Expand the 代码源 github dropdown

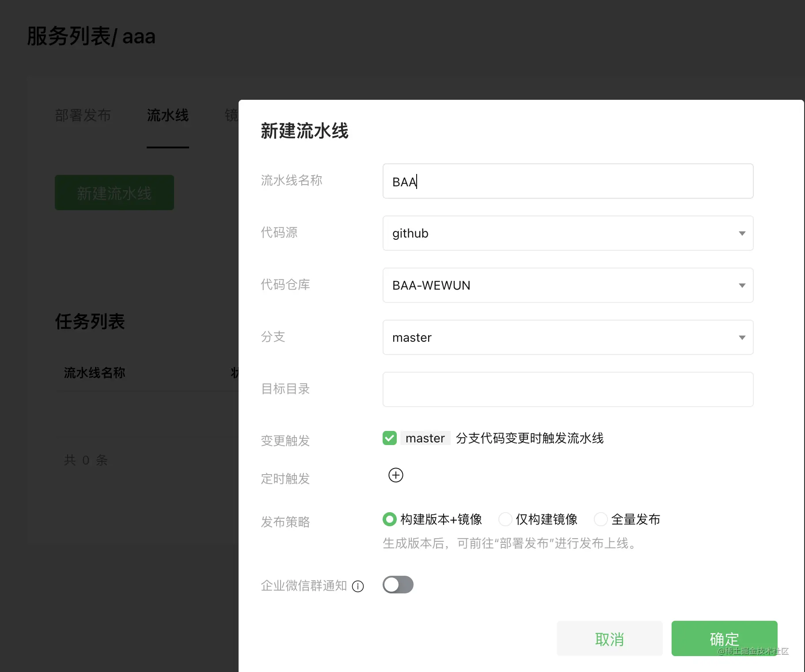568,233
